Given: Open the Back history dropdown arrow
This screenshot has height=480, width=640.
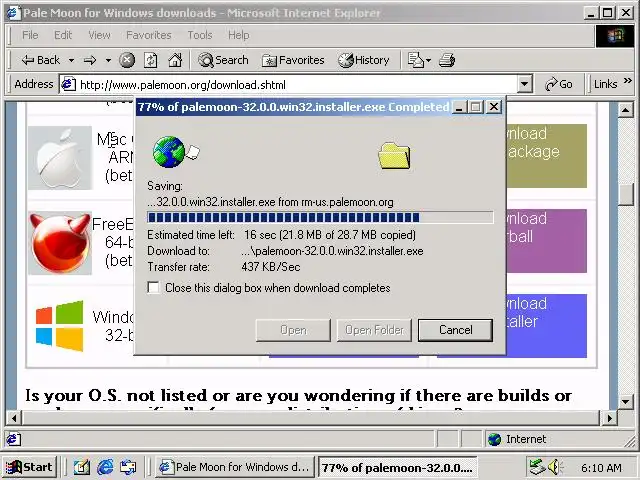Looking at the screenshot, I should (71, 60).
